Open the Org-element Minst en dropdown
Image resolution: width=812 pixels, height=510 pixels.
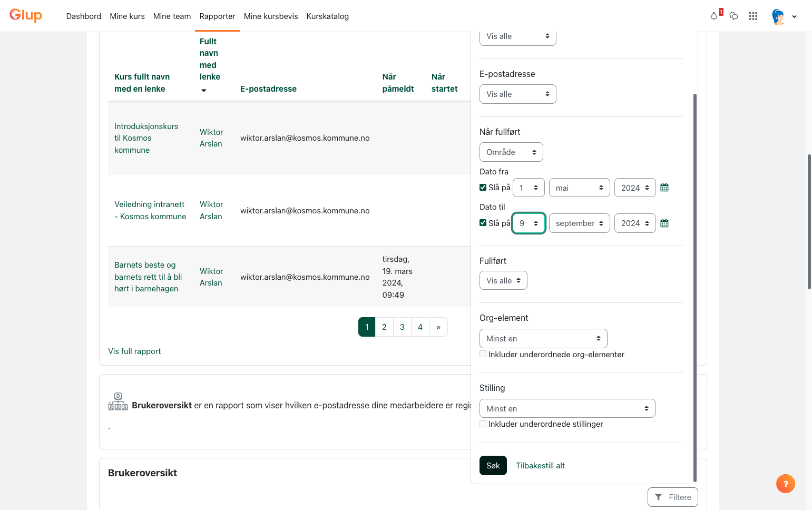543,339
